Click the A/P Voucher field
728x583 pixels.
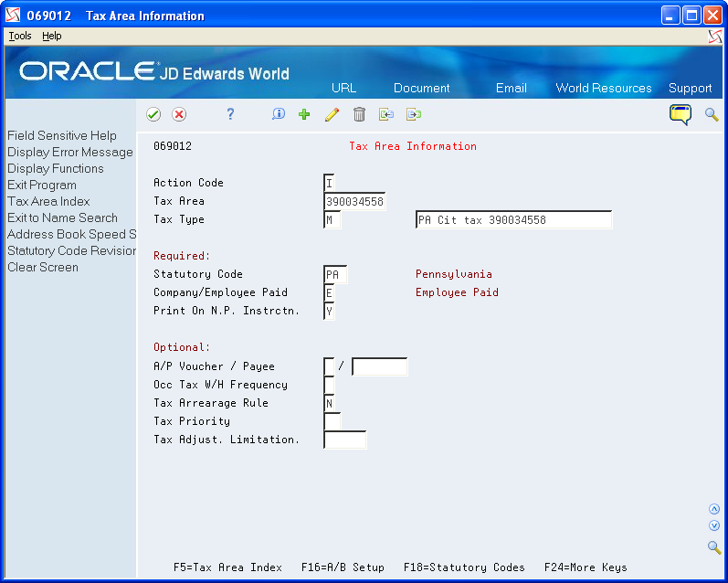pos(329,366)
